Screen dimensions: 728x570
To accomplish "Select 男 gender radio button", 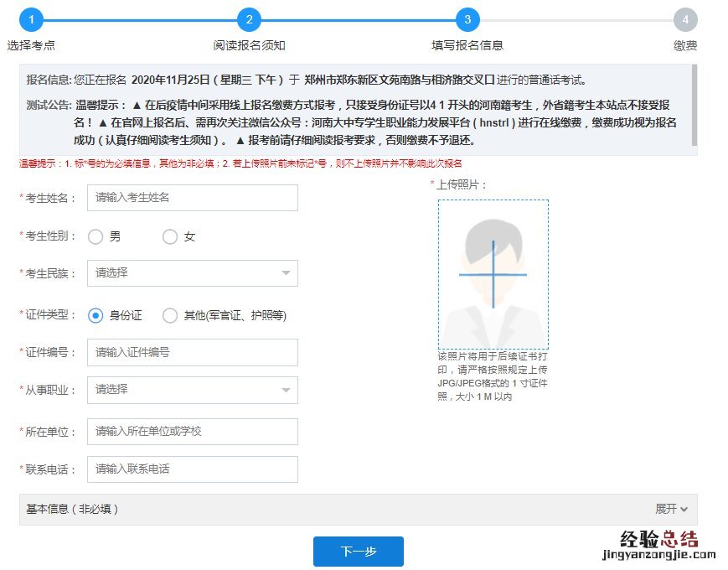I will coord(96,236).
